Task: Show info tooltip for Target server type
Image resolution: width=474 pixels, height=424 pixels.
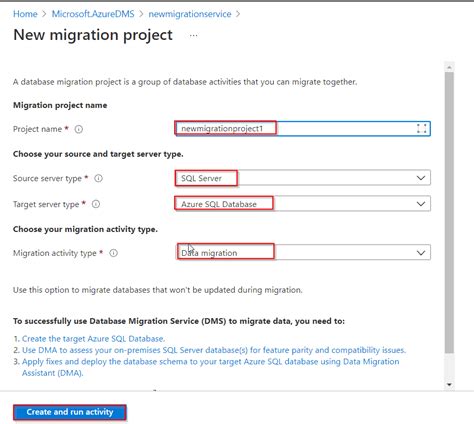Action: coord(96,204)
